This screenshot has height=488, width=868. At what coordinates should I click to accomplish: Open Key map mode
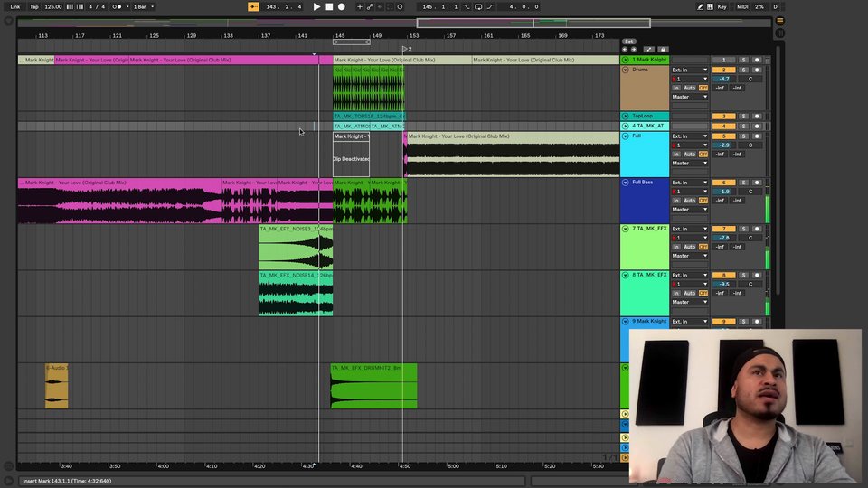722,6
